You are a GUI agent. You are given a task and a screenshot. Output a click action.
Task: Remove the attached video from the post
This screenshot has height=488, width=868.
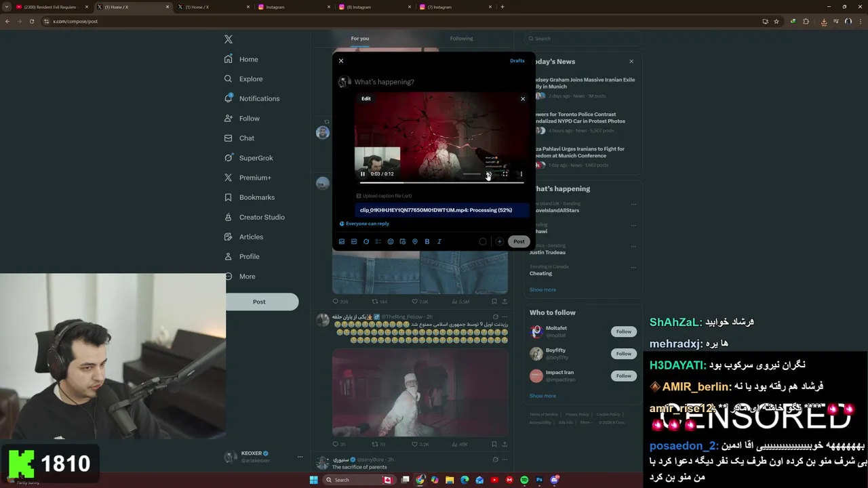tap(523, 99)
